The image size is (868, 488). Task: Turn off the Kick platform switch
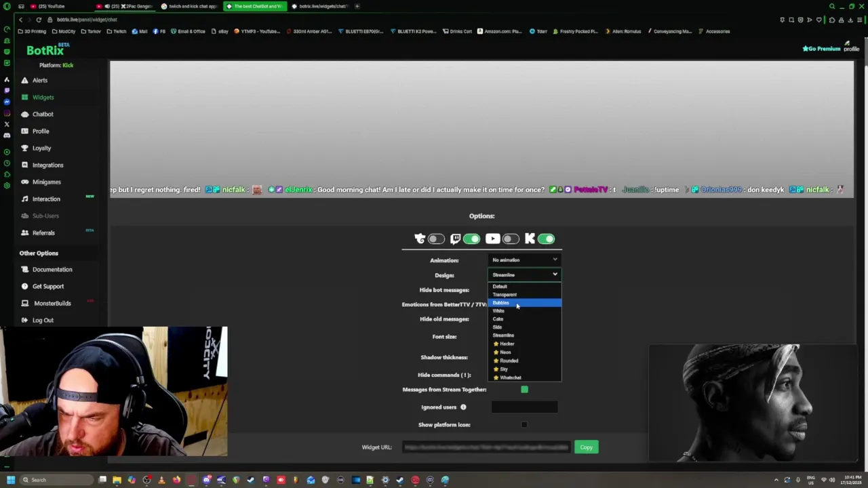click(546, 239)
